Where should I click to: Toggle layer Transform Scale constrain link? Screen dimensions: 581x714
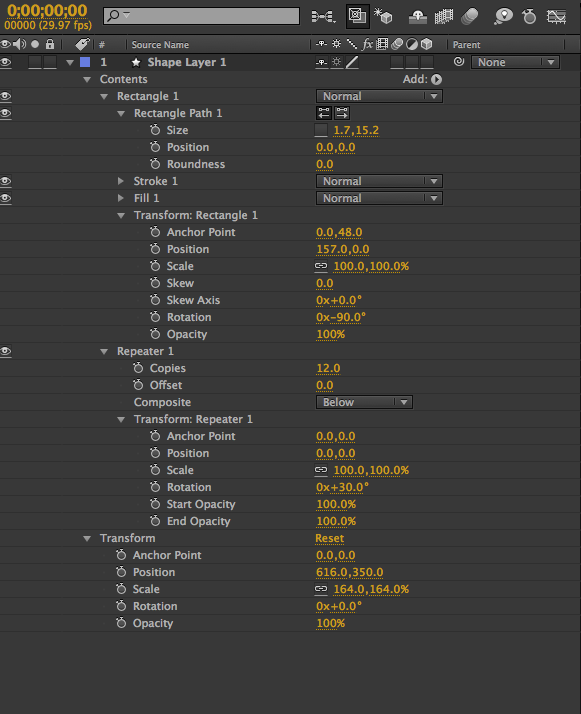pos(321,589)
